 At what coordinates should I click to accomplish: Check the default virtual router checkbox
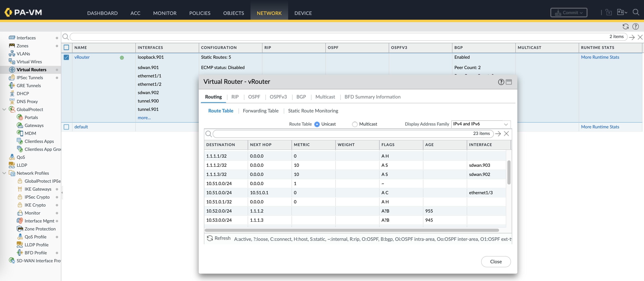[66, 127]
